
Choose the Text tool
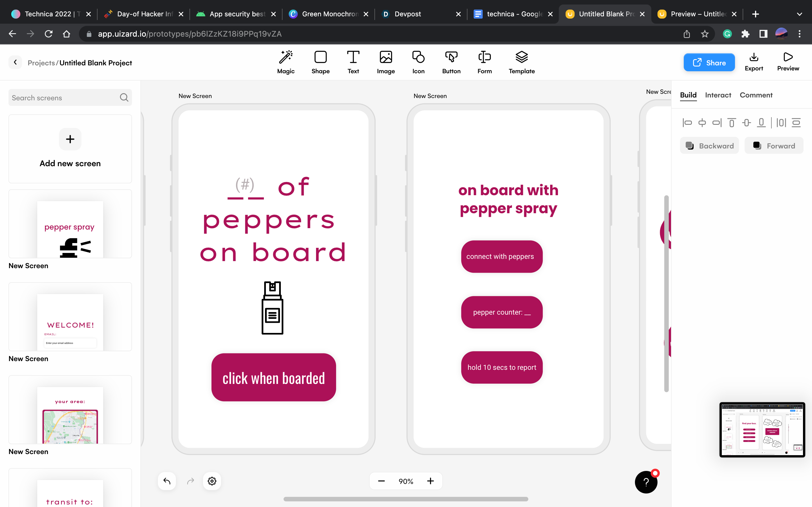tap(353, 62)
